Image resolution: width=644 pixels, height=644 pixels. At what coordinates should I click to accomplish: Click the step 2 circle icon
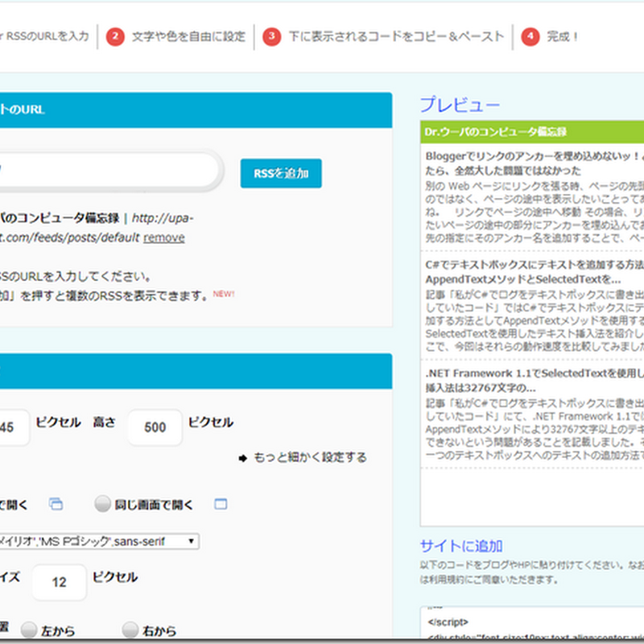click(115, 36)
